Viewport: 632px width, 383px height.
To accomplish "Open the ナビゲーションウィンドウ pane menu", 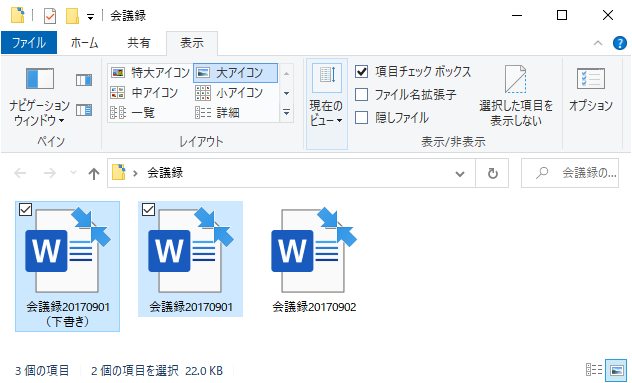I will click(39, 96).
